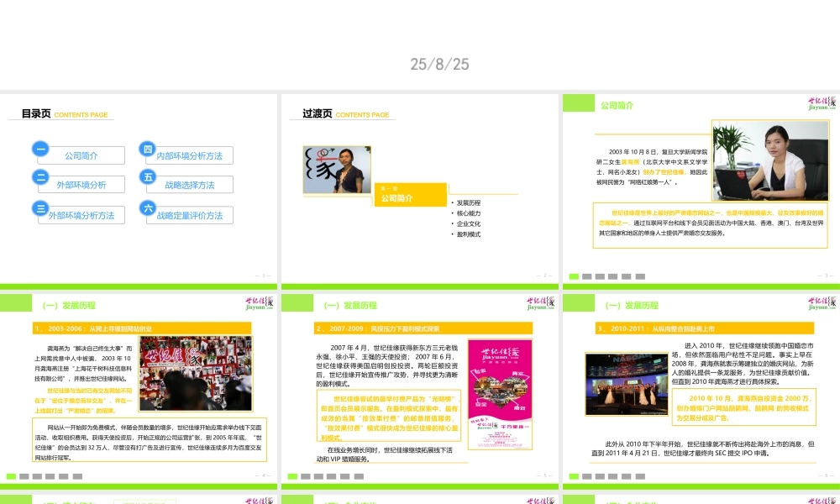This screenshot has width=840, height=504.
Task: Click the blue circle icon numbered 一
Action: (40, 149)
